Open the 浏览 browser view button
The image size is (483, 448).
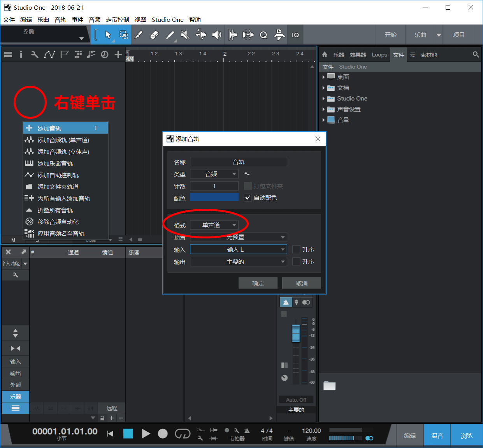pyautogui.click(x=467, y=436)
